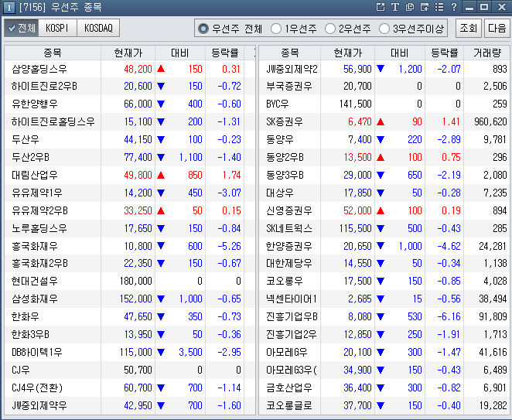
Task: Select the 동양3우B stock name
Action: [285, 175]
